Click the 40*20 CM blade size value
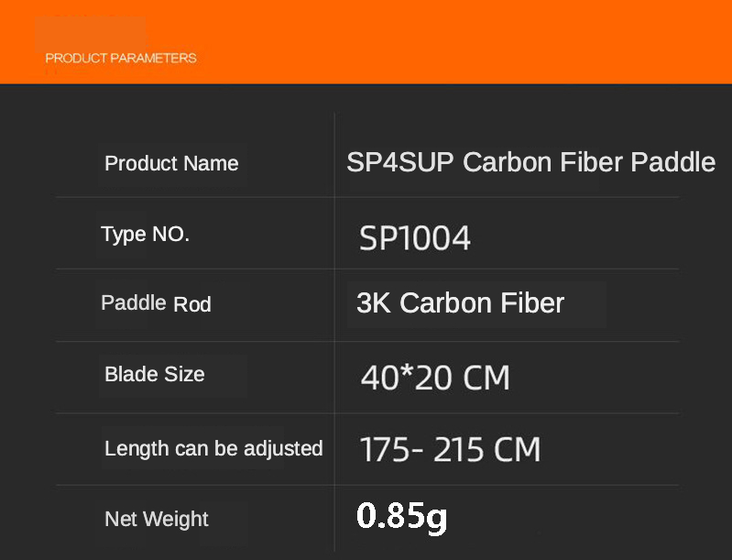 [x=435, y=378]
